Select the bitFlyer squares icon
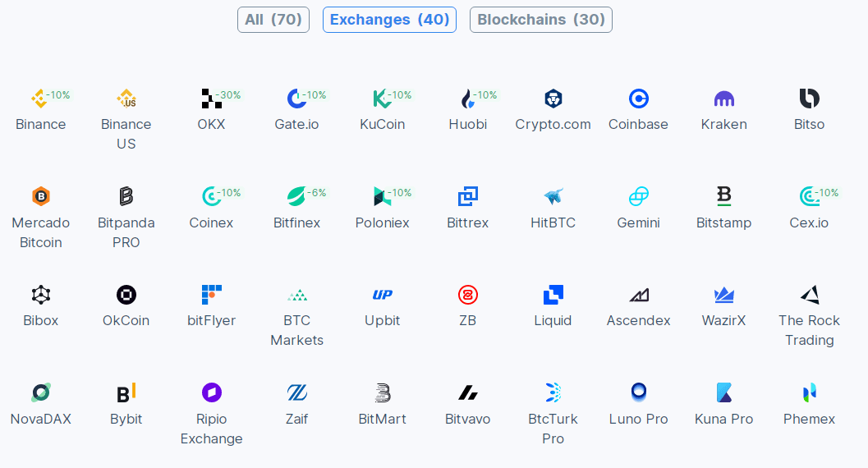Image resolution: width=868 pixels, height=468 pixels. point(212,295)
